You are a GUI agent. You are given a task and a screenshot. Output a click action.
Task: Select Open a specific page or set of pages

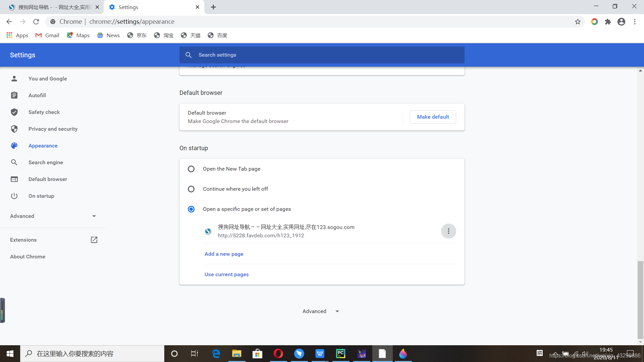(x=191, y=208)
